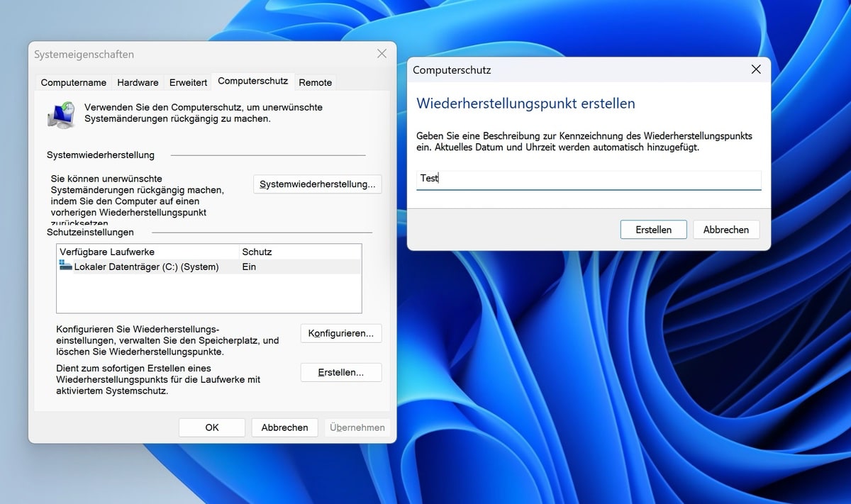This screenshot has width=851, height=504.
Task: Click the greyed-out Übernehmen button
Action: 357,427
